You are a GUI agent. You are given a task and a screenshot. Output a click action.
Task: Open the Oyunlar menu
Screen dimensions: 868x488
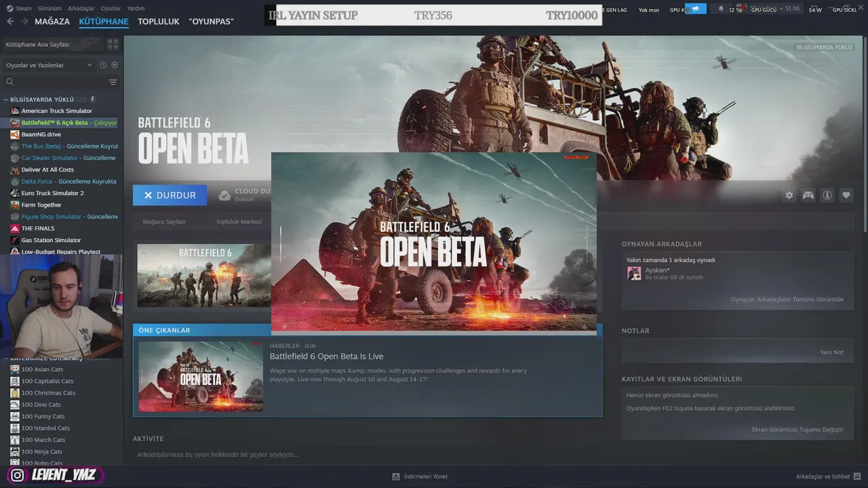111,8
